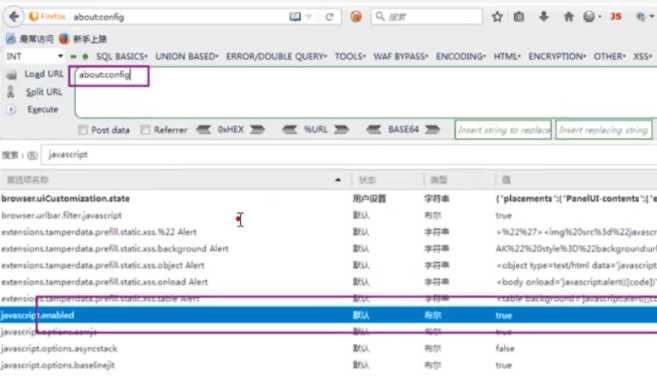Open address bar history dropdown arrow

309,17
